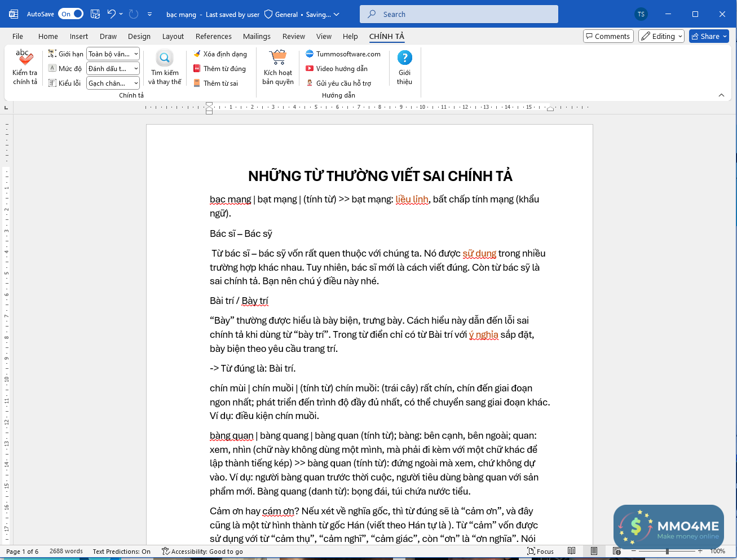The image size is (737, 560).
Task: Switch to Print Layout view
Action: coord(594,551)
